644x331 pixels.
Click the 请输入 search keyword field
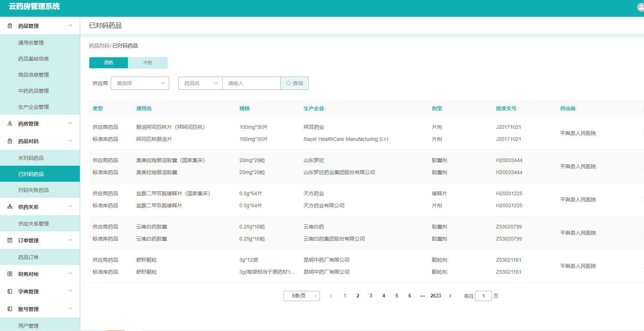(x=251, y=83)
